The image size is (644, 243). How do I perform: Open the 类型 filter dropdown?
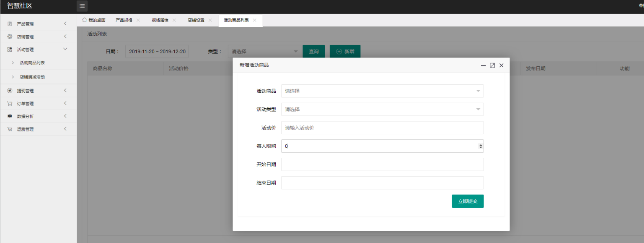[x=264, y=52]
